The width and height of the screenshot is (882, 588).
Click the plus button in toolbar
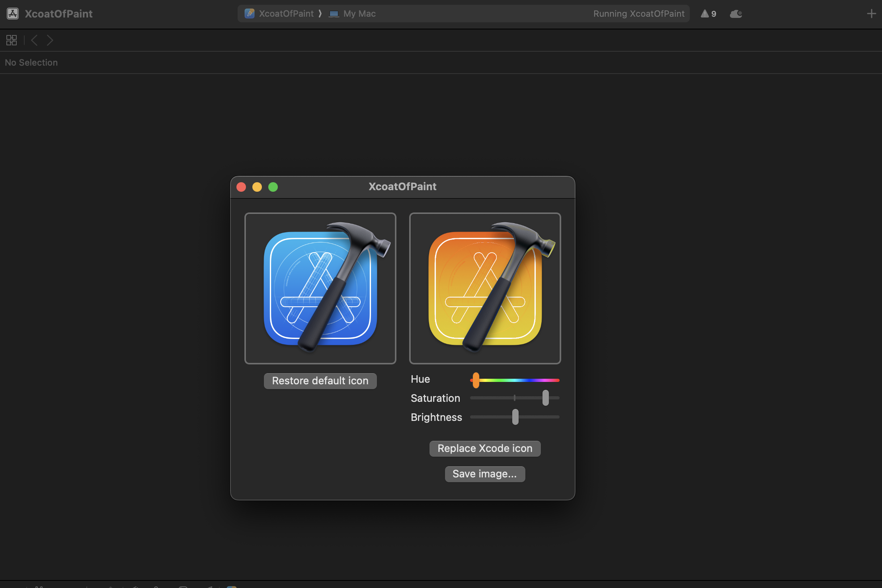[x=871, y=14]
